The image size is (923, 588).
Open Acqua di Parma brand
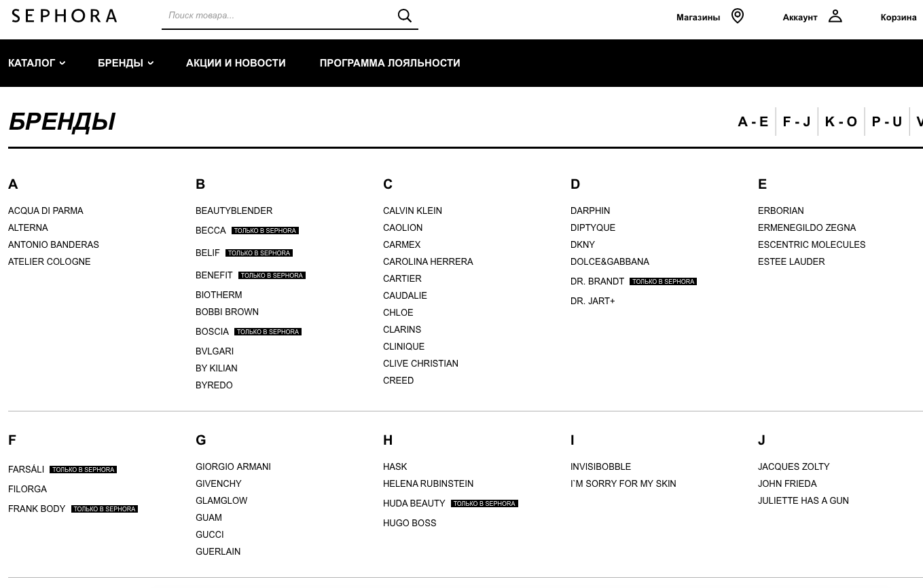46,211
